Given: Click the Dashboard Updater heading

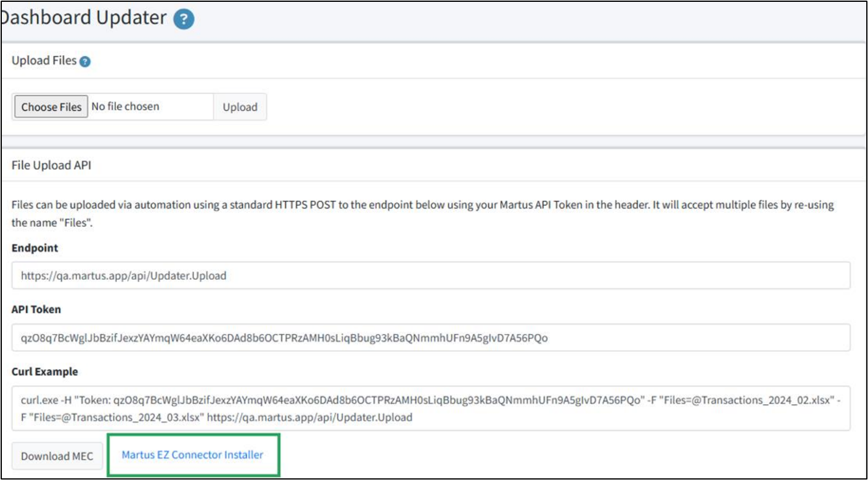Looking at the screenshot, I should tap(84, 17).
